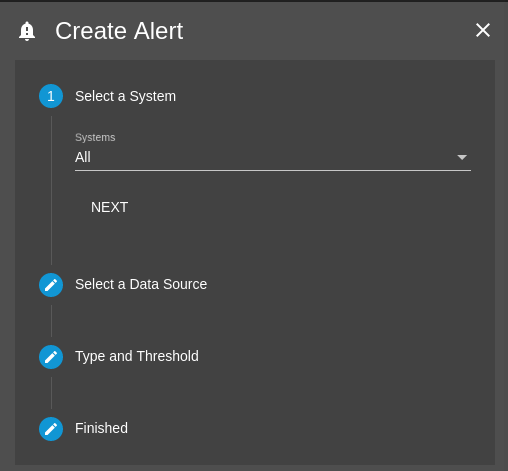The height and width of the screenshot is (471, 508).
Task: Click connector line above the Finished step
Action: coord(51,393)
